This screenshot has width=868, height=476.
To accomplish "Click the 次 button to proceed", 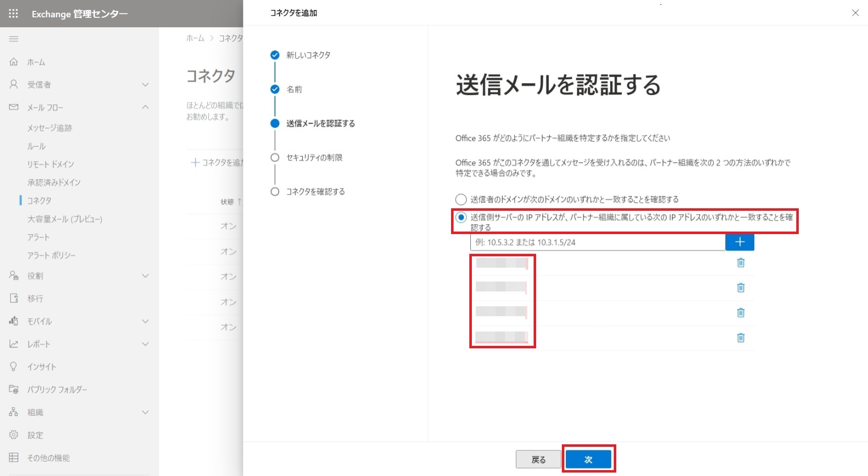I will coord(588,460).
